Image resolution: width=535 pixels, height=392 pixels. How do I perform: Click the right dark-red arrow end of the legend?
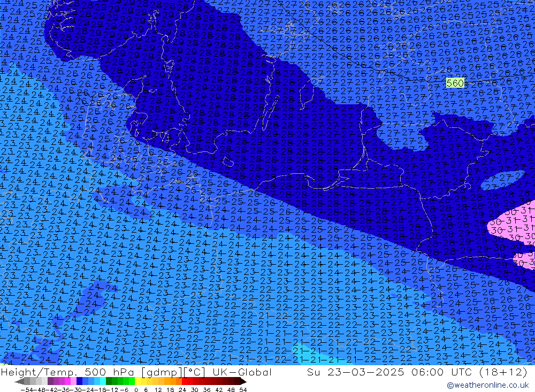point(243,381)
